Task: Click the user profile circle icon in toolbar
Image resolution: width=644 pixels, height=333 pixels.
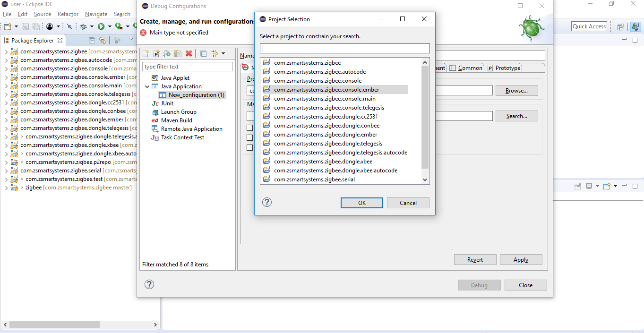Action: [50, 26]
